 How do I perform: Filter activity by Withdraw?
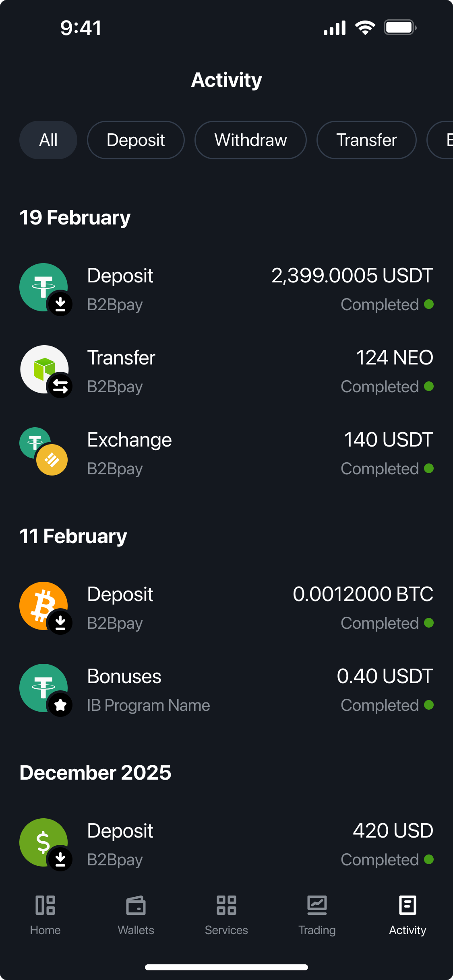(x=250, y=140)
